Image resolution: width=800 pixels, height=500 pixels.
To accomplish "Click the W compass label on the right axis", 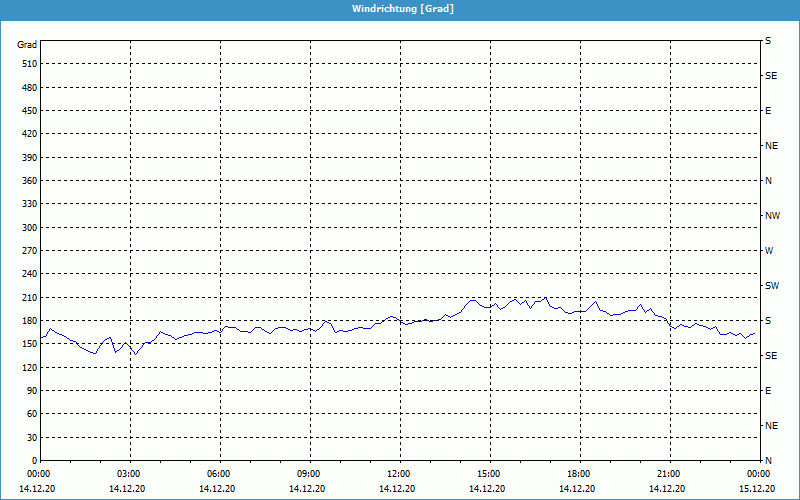I will (769, 251).
